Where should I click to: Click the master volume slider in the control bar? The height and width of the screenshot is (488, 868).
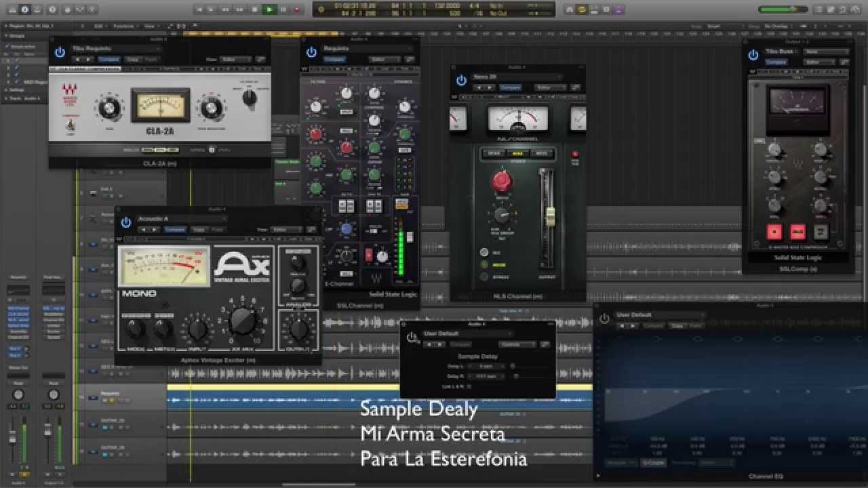pyautogui.click(x=783, y=9)
